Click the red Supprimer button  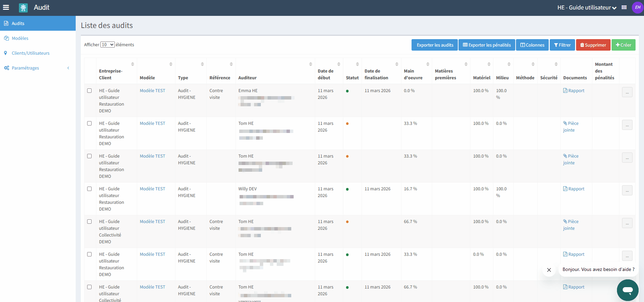(593, 45)
